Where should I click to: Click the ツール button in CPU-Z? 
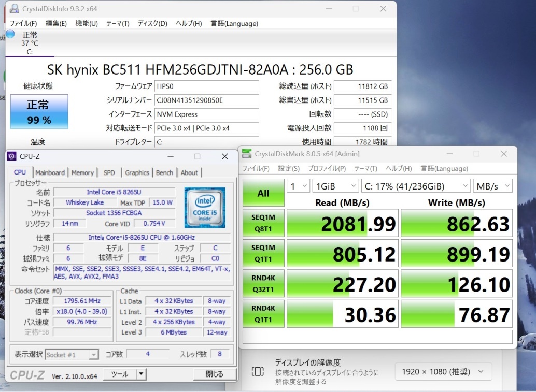click(x=120, y=374)
